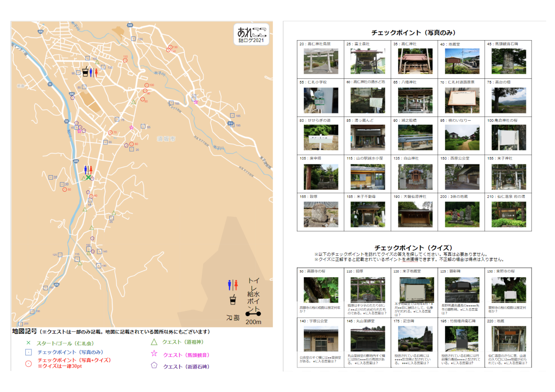Click the スタート/ゴール（仁礼会） legend text

tap(65, 343)
